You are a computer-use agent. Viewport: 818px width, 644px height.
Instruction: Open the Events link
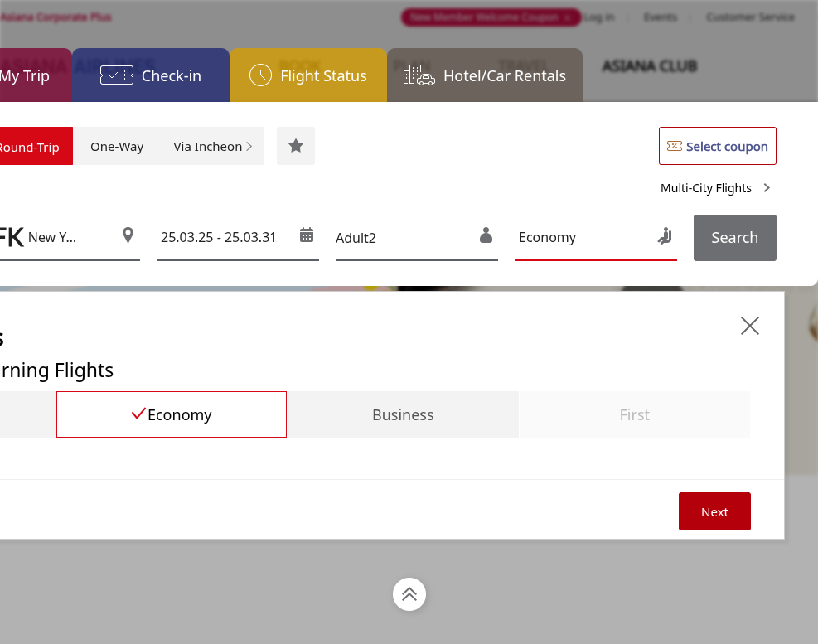(x=660, y=17)
